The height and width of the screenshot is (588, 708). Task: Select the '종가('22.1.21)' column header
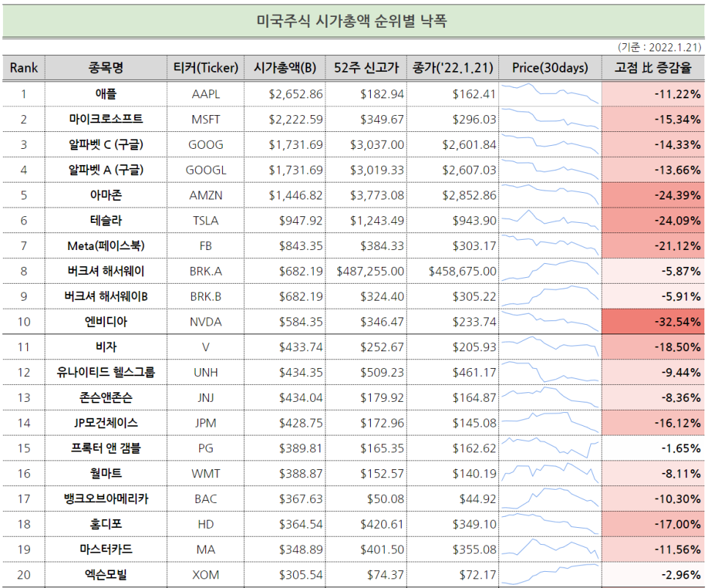coord(453,67)
